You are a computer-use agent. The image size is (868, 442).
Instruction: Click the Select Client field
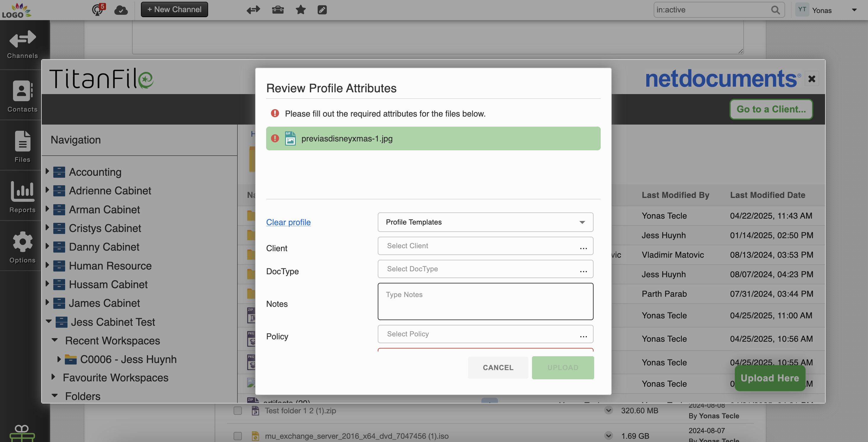485,246
